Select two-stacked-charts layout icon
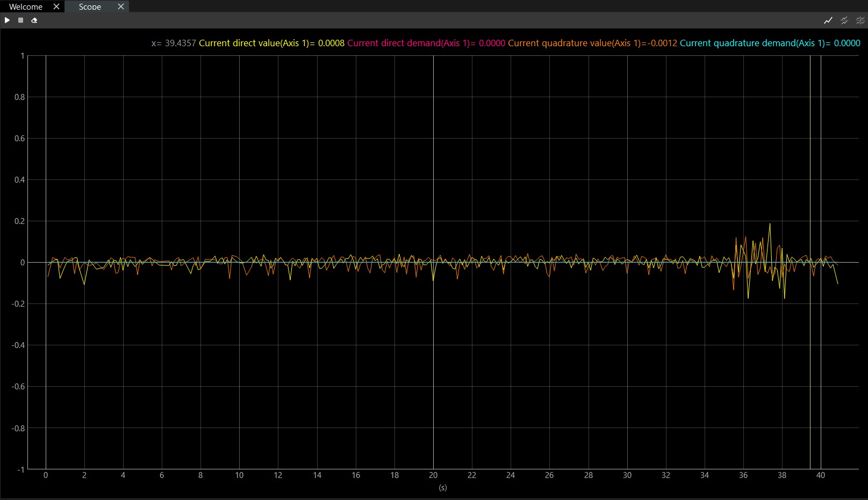The image size is (868, 500). (x=844, y=20)
